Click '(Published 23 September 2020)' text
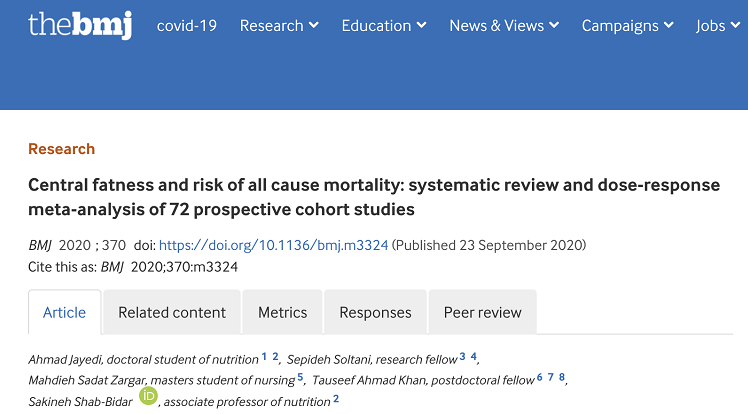This screenshot has width=748, height=414. [489, 245]
